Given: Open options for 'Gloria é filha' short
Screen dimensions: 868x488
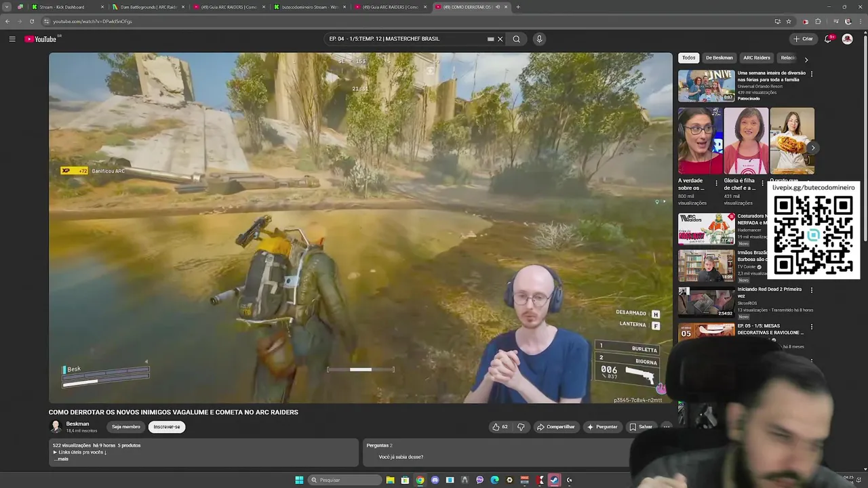Looking at the screenshot, I should click(x=762, y=184).
